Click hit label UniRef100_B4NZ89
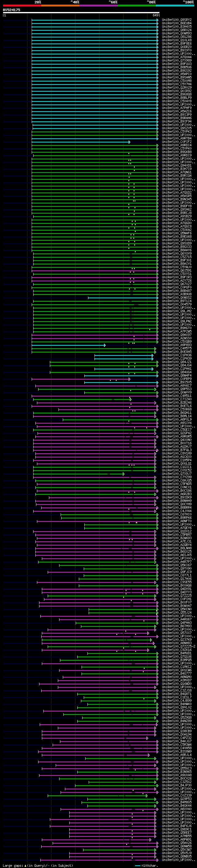This screenshot has height=868, width=197. point(176,721)
